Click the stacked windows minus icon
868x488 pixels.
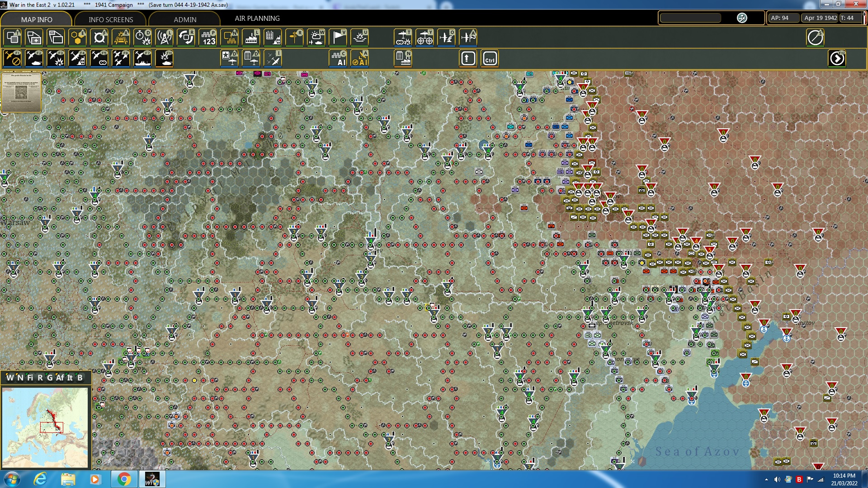click(56, 38)
